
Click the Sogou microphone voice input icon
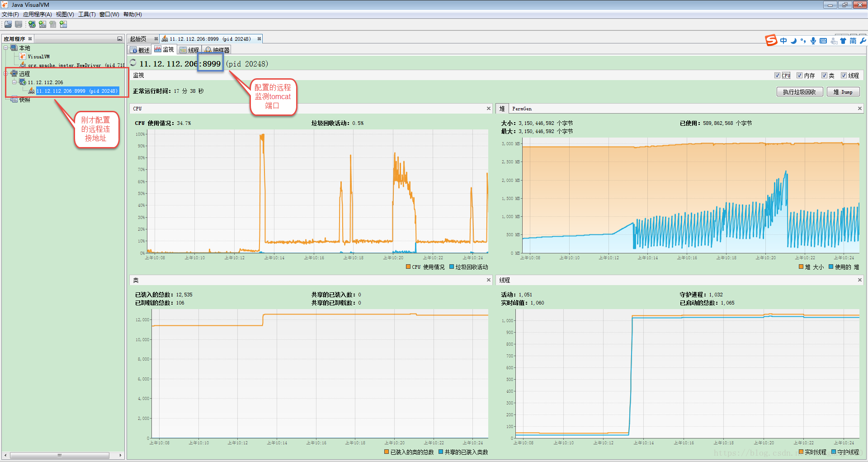pos(813,41)
